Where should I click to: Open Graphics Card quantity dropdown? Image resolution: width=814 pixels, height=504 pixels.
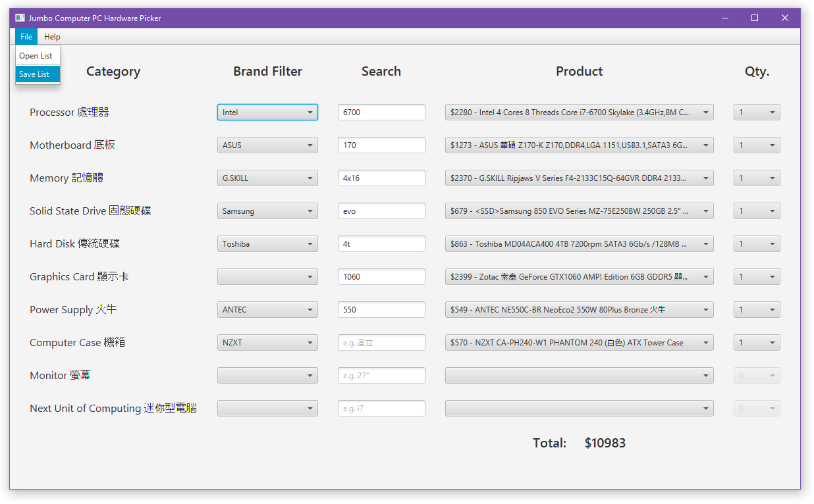pyautogui.click(x=757, y=277)
